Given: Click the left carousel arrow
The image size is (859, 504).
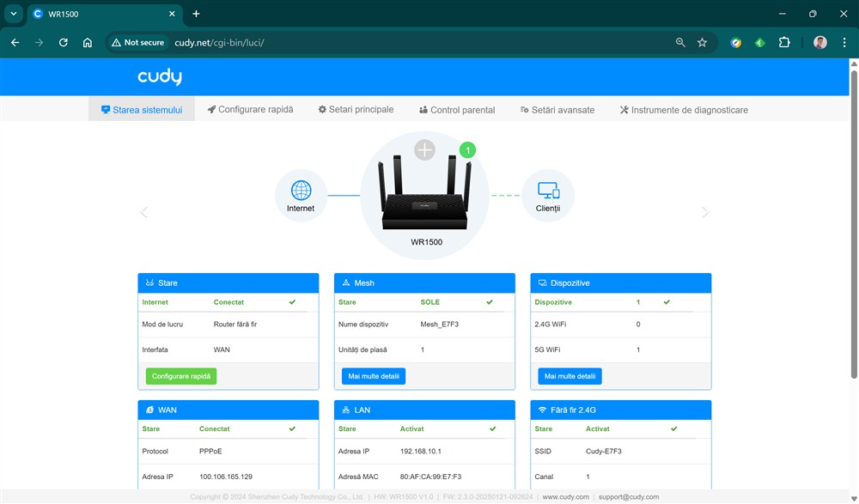Looking at the screenshot, I should 144,212.
